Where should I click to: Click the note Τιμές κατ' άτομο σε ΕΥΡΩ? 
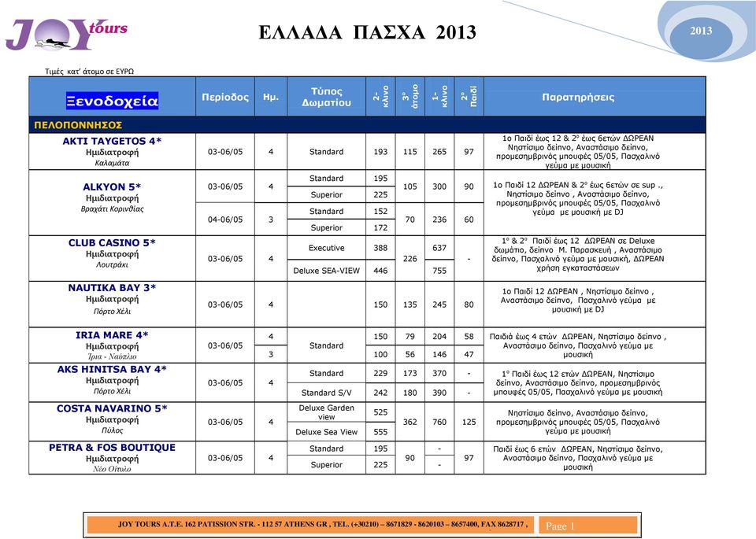coord(89,72)
